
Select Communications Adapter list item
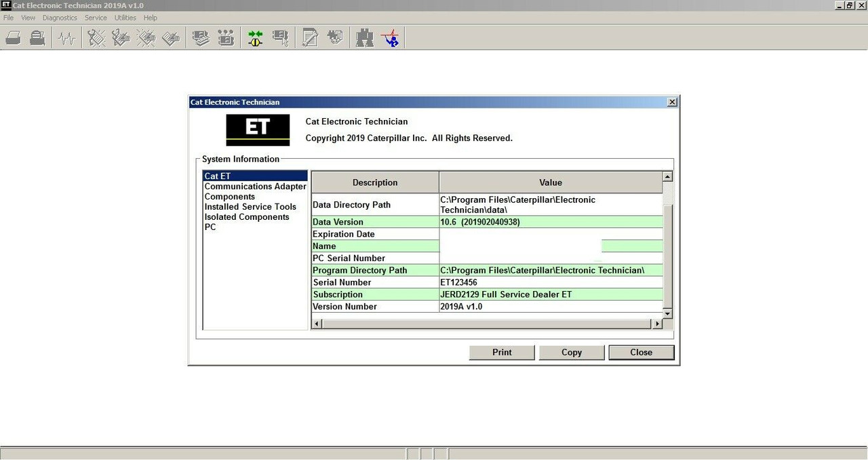(x=255, y=186)
